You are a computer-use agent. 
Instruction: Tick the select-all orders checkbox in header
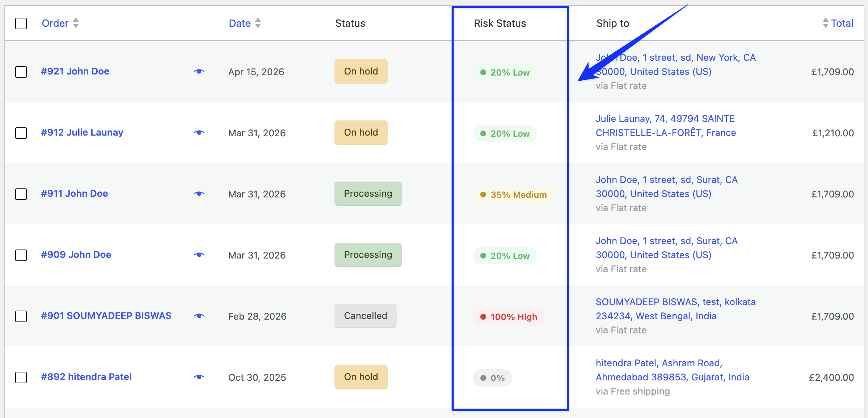click(x=21, y=24)
